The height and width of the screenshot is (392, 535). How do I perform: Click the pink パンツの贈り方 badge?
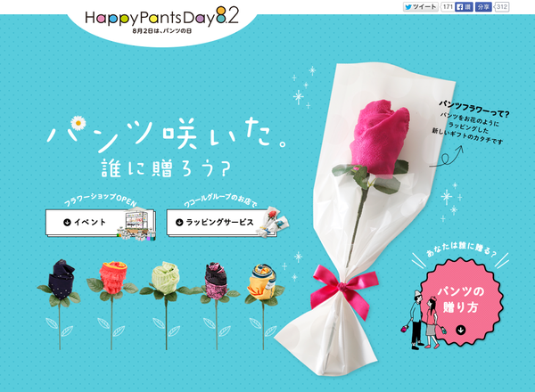click(461, 300)
